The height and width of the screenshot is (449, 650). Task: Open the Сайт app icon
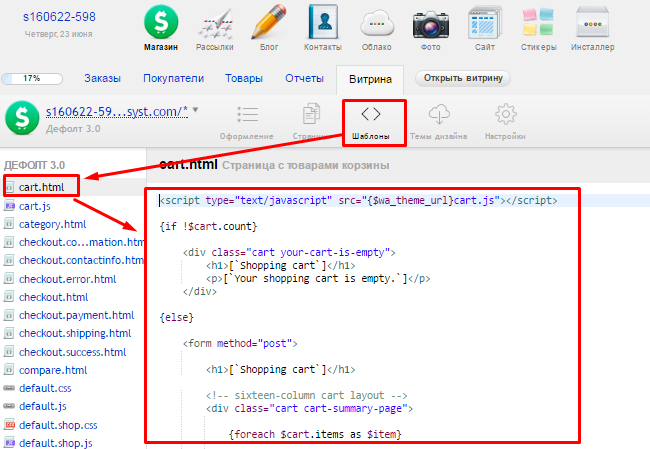(x=485, y=23)
